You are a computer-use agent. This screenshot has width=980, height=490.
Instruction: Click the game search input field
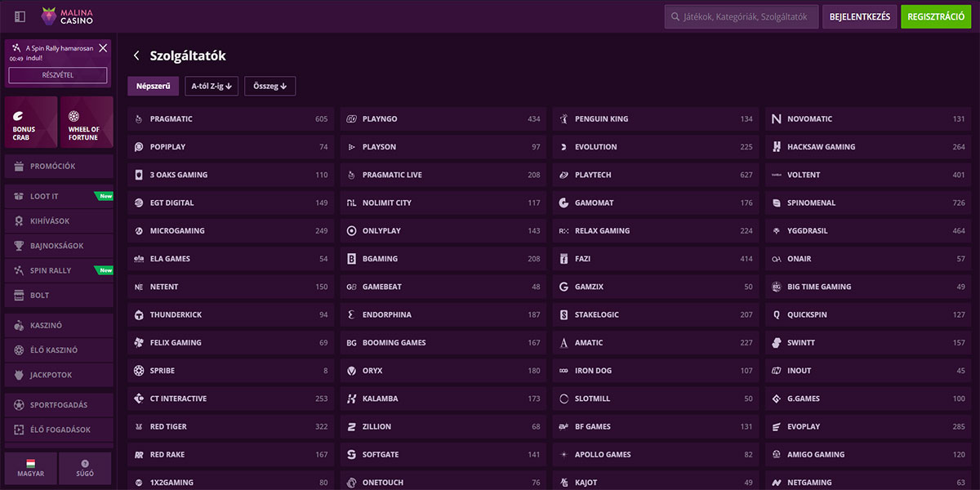(747, 16)
